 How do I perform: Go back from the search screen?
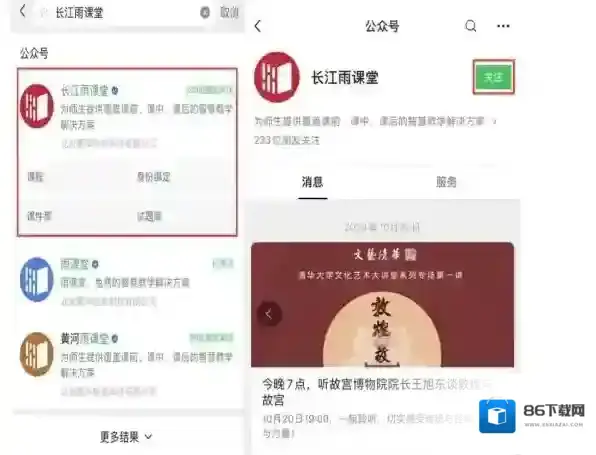(23, 11)
